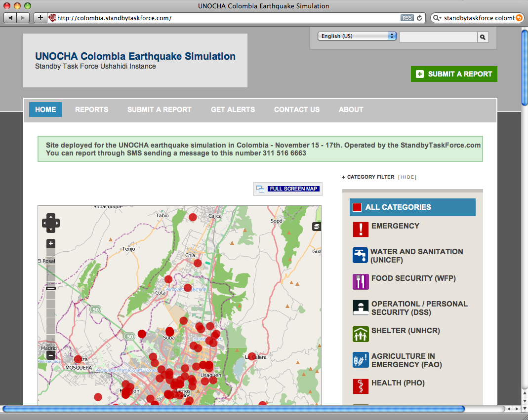Open the browser search magnifier dropdown

pyautogui.click(x=437, y=18)
